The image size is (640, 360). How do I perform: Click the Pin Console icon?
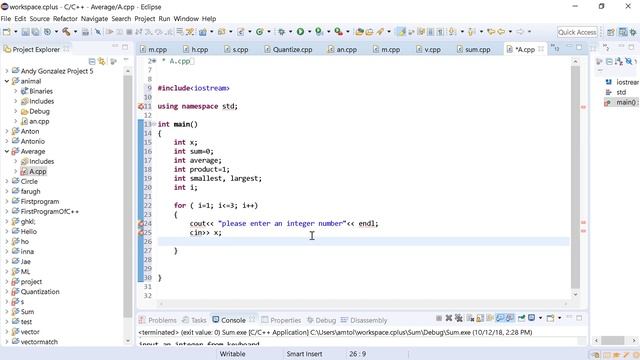pos(522,318)
